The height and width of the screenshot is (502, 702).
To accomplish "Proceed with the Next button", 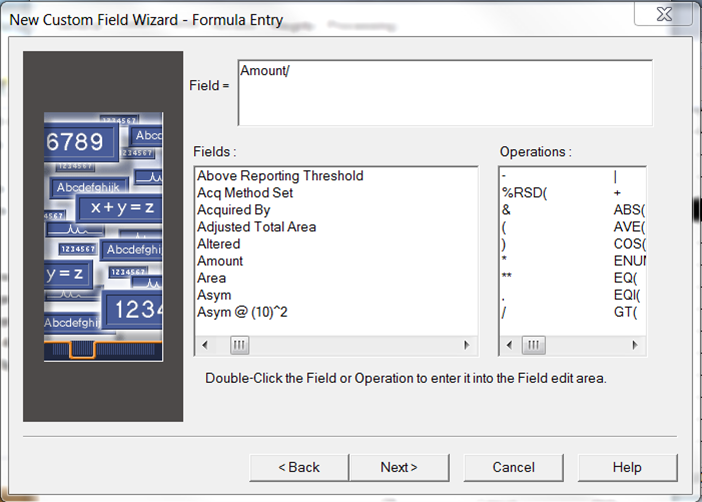I will [x=399, y=468].
